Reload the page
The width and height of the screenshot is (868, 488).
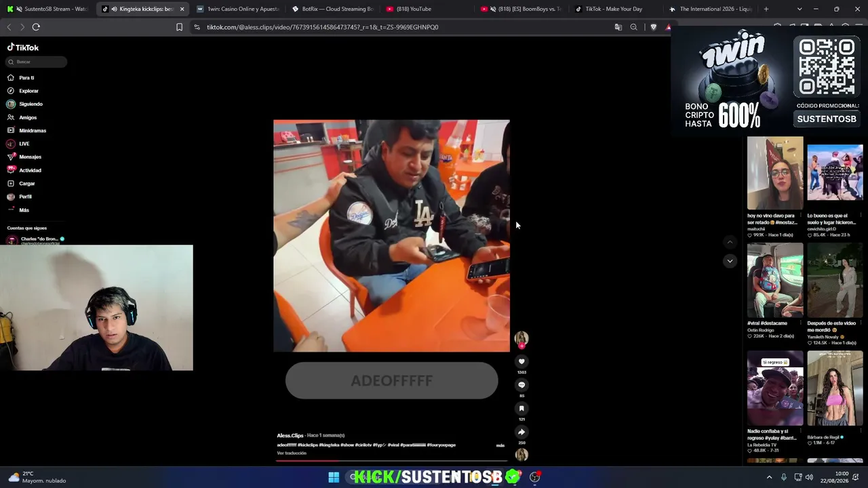pyautogui.click(x=36, y=27)
